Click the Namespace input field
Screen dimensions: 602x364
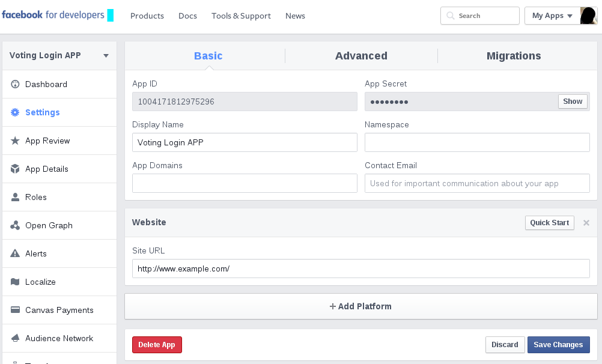click(477, 142)
